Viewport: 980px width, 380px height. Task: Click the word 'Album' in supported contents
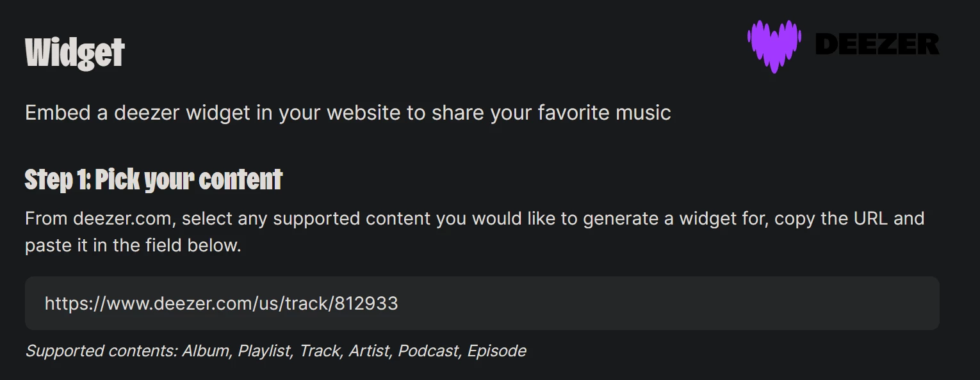click(206, 351)
